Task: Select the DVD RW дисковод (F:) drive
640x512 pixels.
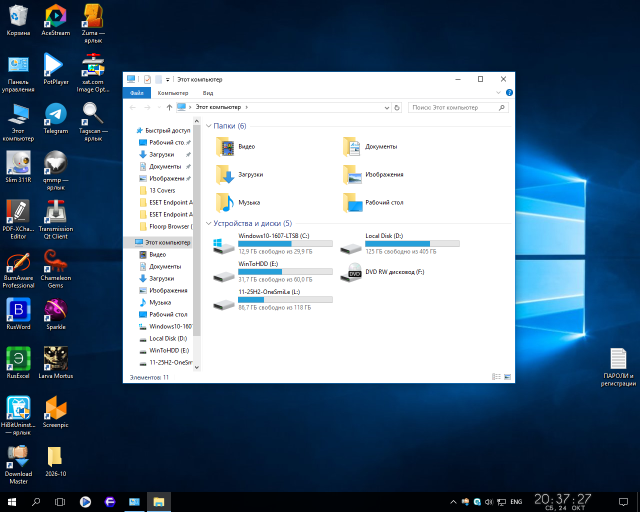Action: pos(382,272)
